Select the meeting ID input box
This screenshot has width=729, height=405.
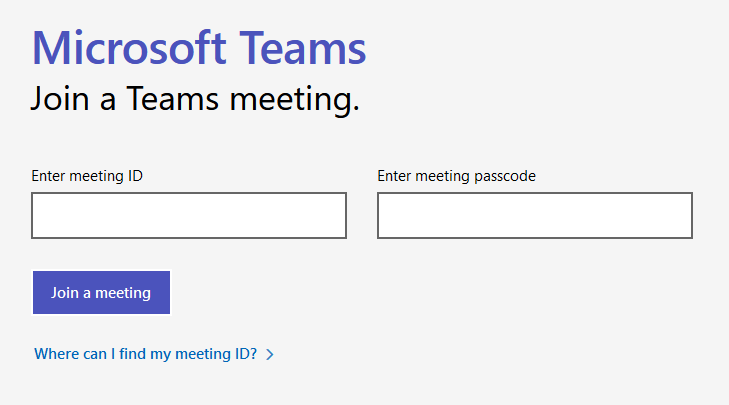[189, 216]
